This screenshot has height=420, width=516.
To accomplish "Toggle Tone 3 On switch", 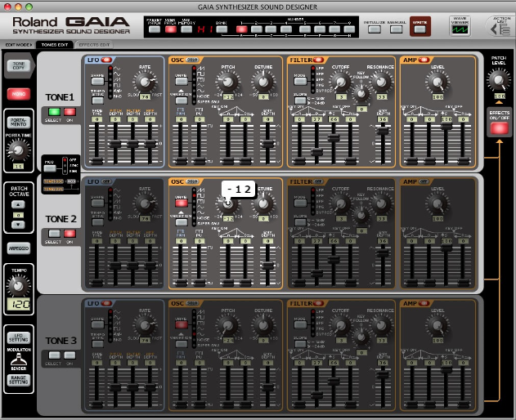I will [70, 355].
